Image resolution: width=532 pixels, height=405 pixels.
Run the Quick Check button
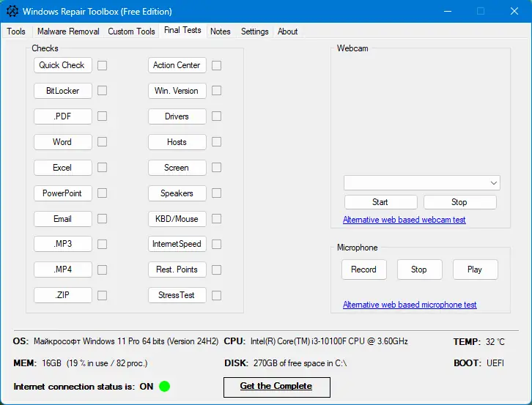pos(63,65)
